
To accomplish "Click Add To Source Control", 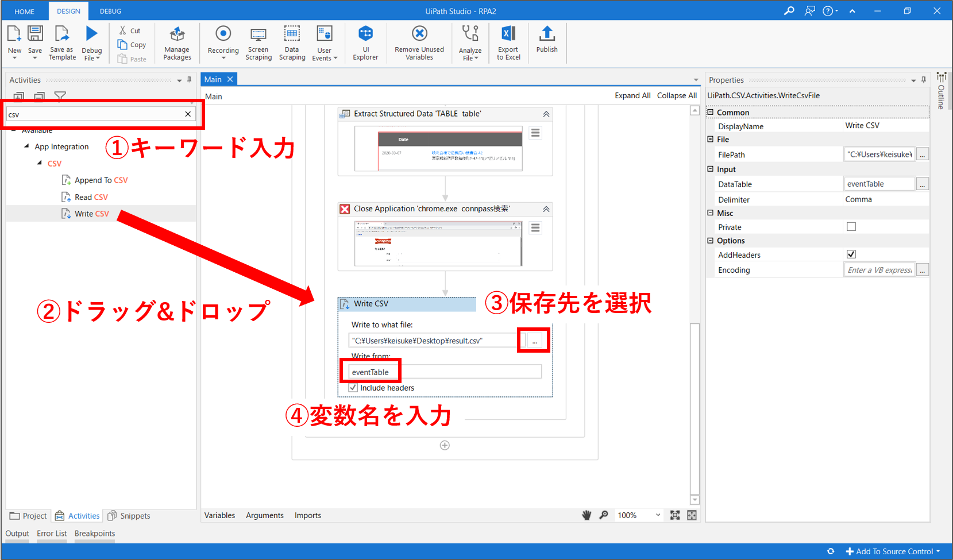I will tap(893, 551).
